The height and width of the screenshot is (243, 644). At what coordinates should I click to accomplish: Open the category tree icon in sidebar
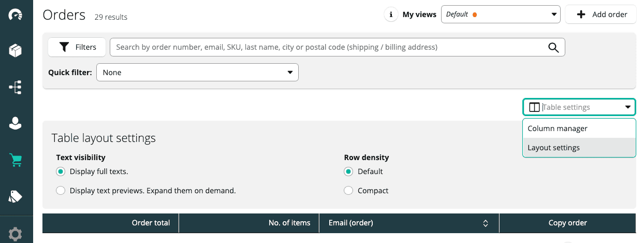click(x=15, y=87)
